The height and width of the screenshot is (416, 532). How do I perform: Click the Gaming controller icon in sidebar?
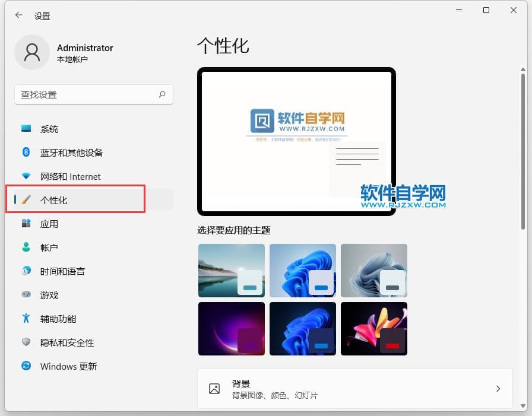click(x=26, y=295)
